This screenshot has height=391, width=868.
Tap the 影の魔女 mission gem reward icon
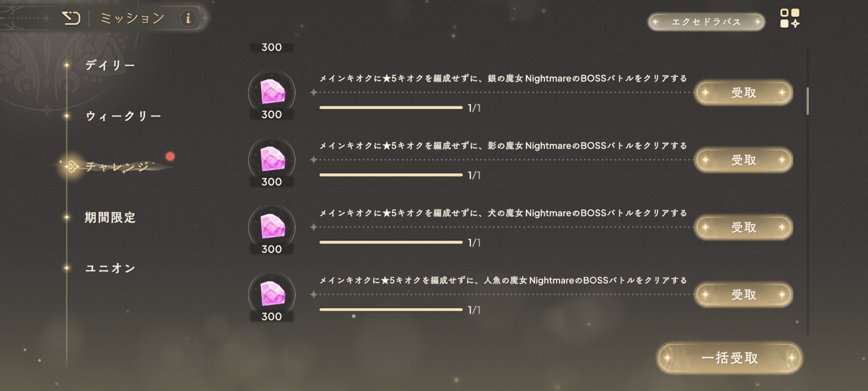(x=272, y=160)
